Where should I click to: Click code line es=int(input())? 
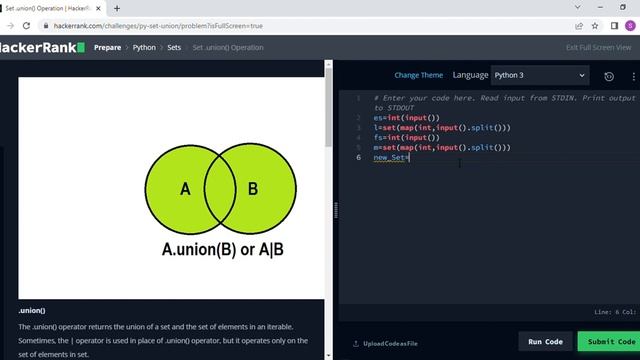(407, 118)
